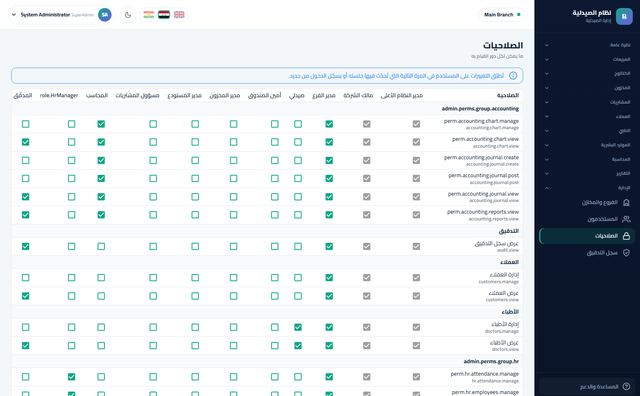Click the صيدلي column header
This screenshot has height=396, width=640.
click(297, 96)
